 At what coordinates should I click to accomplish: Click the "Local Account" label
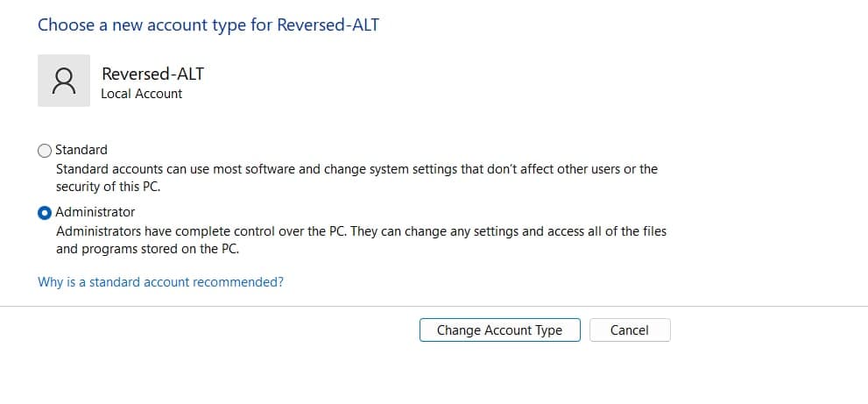[142, 94]
